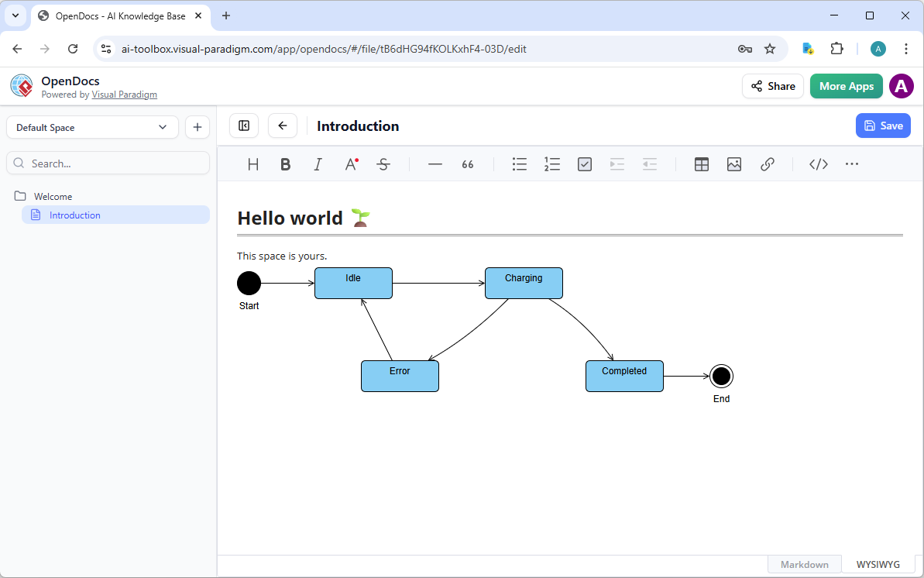The width and height of the screenshot is (924, 578).
Task: Insert a code block
Action: 818,163
